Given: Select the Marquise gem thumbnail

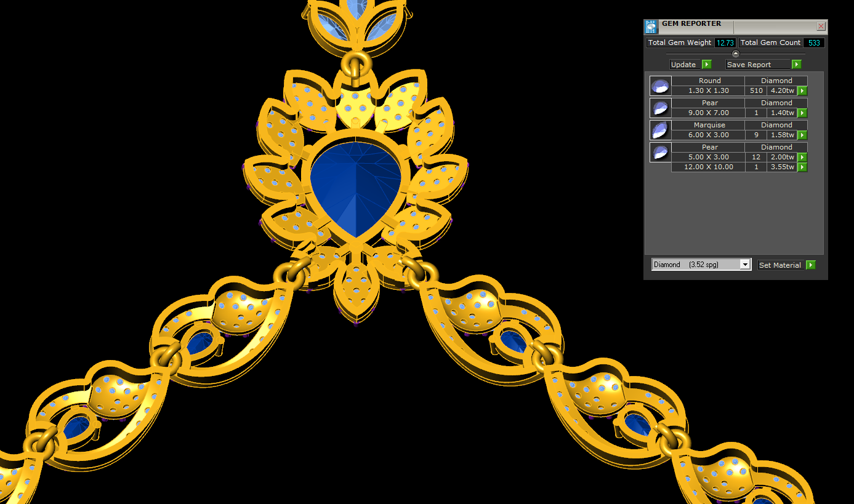Looking at the screenshot, I should (661, 130).
